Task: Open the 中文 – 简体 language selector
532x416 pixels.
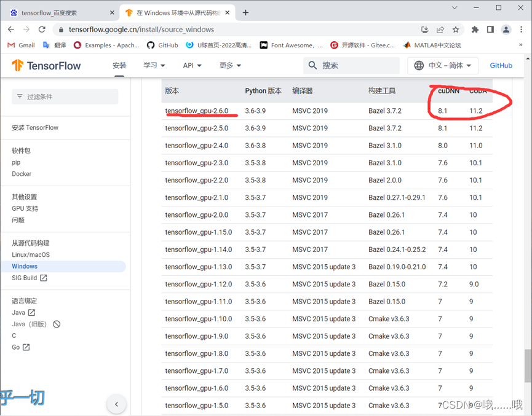Action: pyautogui.click(x=443, y=65)
